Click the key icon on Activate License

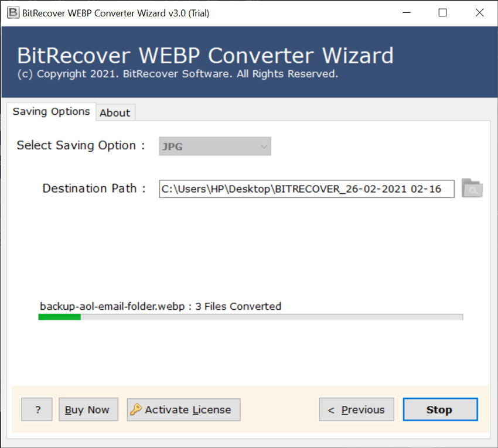point(136,409)
